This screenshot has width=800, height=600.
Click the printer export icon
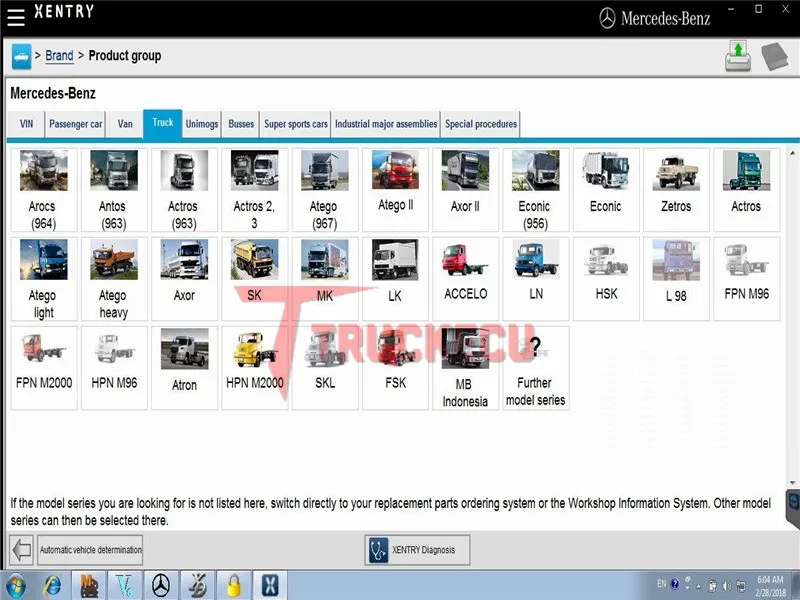[738, 56]
